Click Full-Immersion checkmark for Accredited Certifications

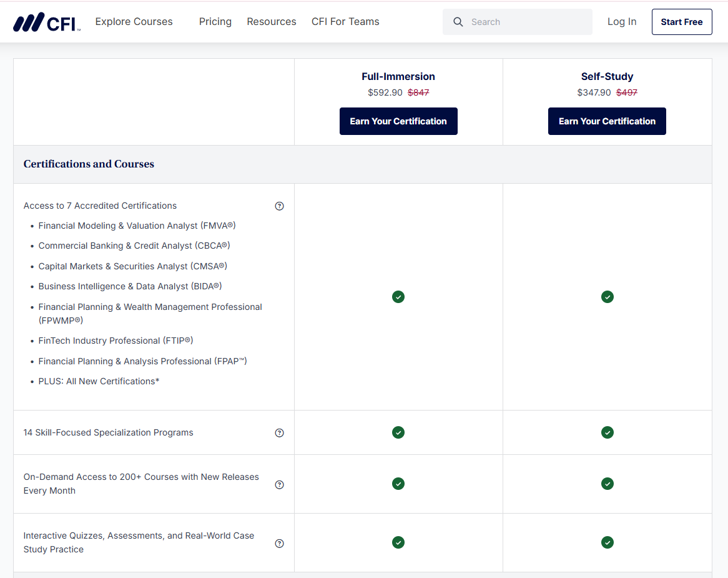(x=398, y=297)
